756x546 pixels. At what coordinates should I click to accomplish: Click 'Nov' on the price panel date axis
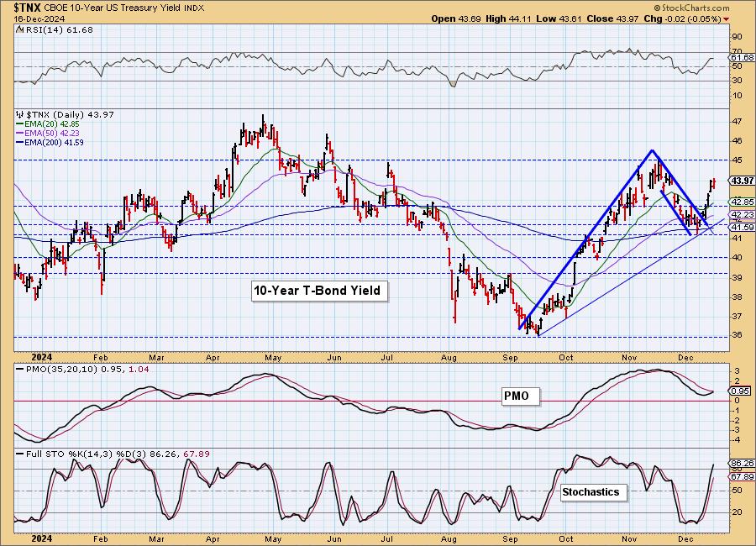[629, 358]
